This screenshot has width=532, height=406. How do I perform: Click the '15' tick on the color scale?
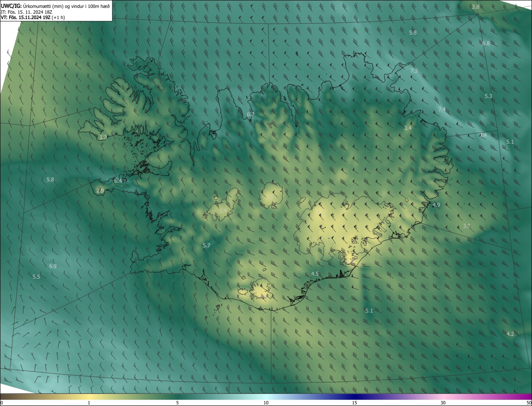coord(355,403)
